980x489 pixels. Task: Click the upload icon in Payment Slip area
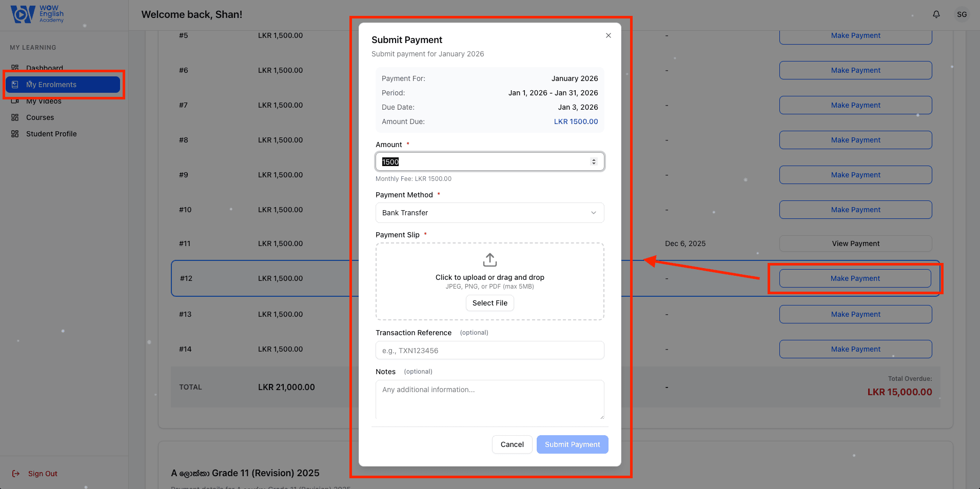(x=489, y=260)
